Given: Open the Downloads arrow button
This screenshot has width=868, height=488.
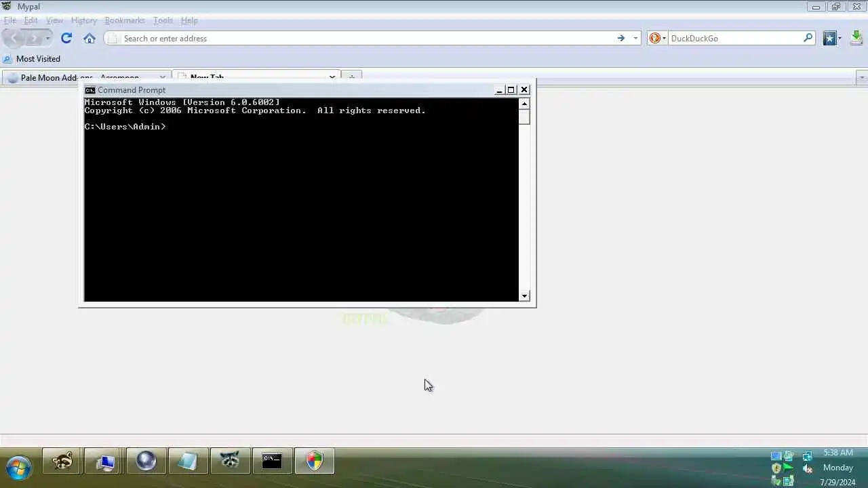Looking at the screenshot, I should point(856,38).
